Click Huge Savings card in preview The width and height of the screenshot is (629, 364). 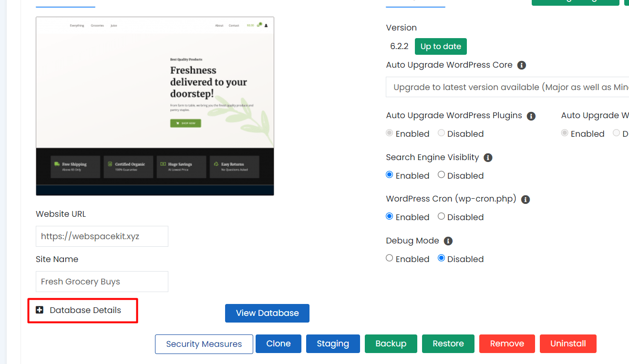point(181,167)
